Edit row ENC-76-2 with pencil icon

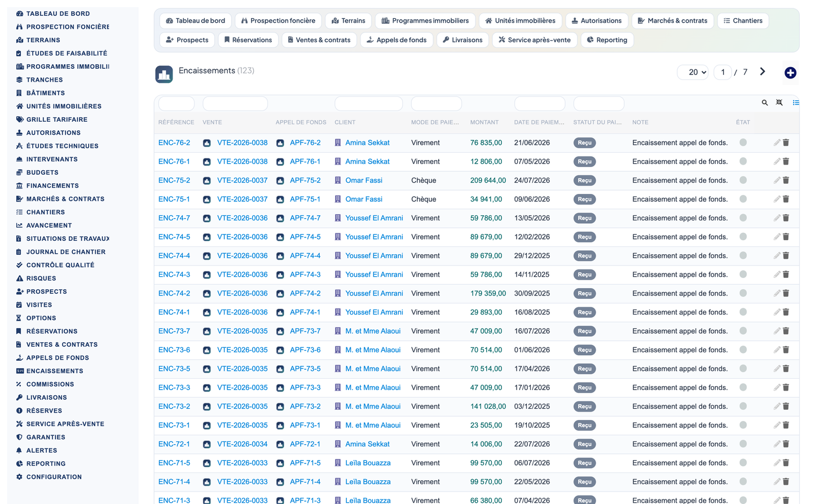[777, 143]
